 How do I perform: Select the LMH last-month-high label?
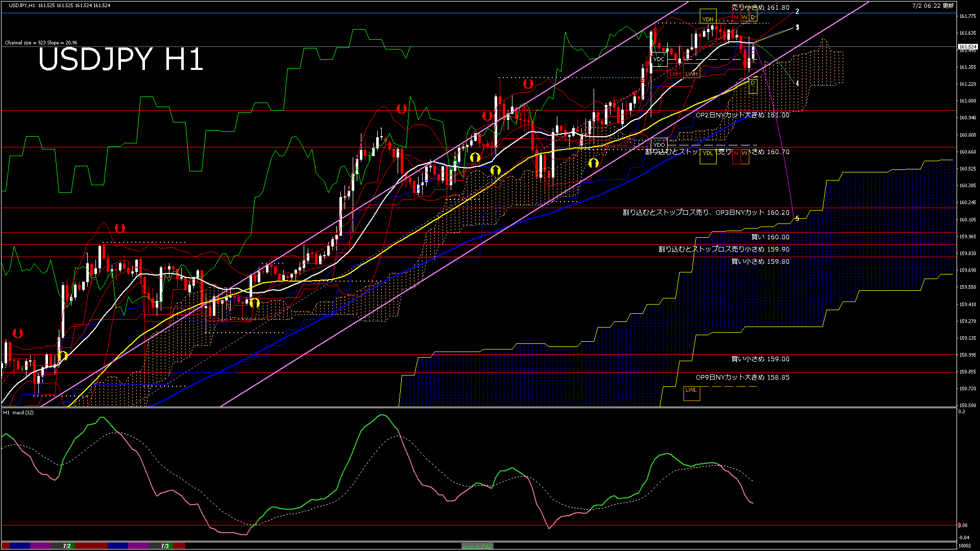[x=675, y=74]
